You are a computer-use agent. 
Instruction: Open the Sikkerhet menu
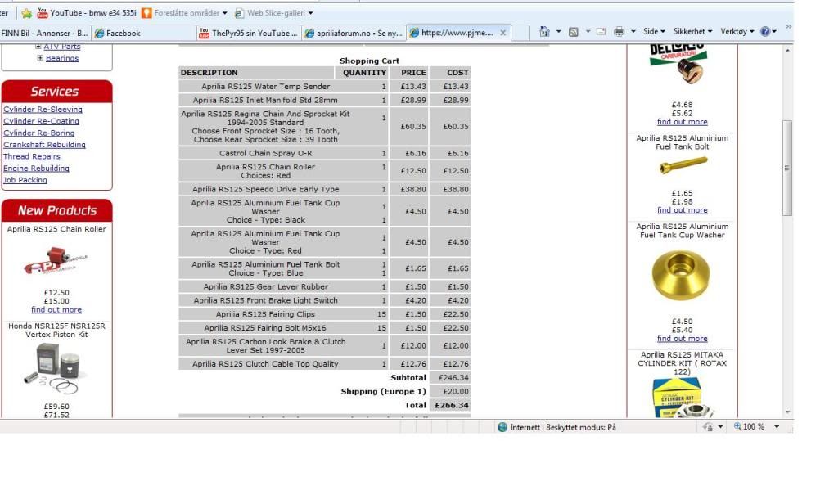[692, 32]
